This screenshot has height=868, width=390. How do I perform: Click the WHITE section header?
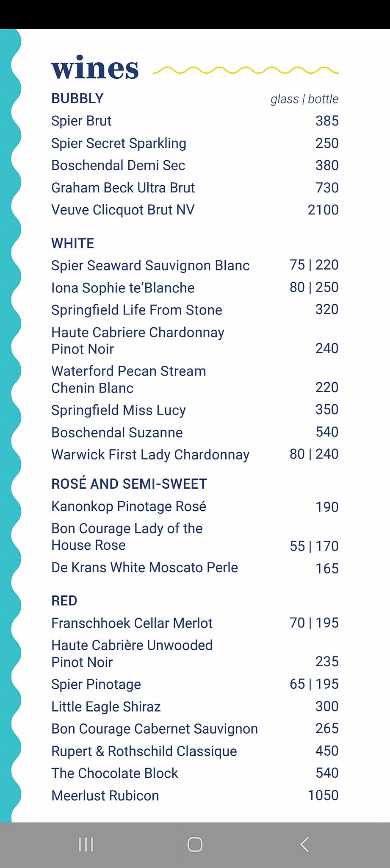click(x=73, y=243)
